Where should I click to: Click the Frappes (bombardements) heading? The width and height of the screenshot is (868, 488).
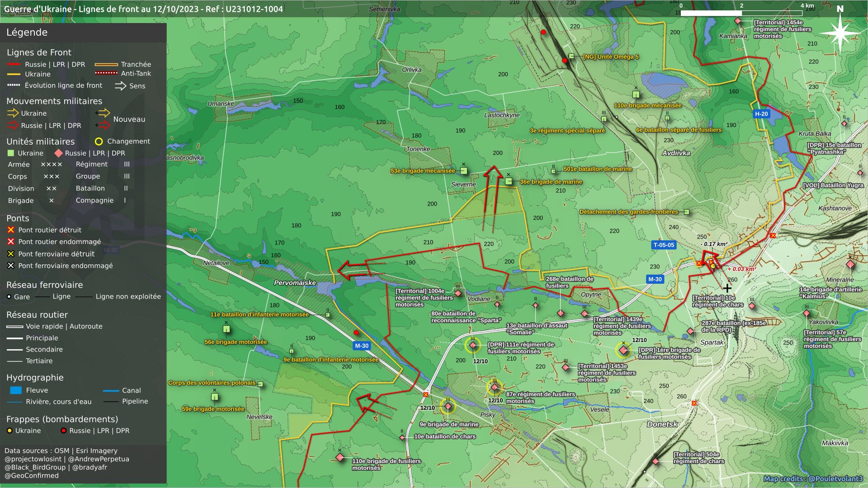click(62, 419)
